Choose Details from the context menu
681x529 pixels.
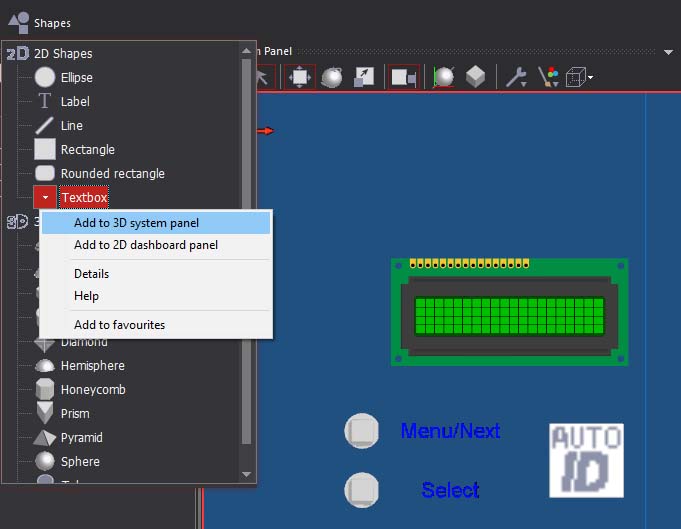[156, 274]
